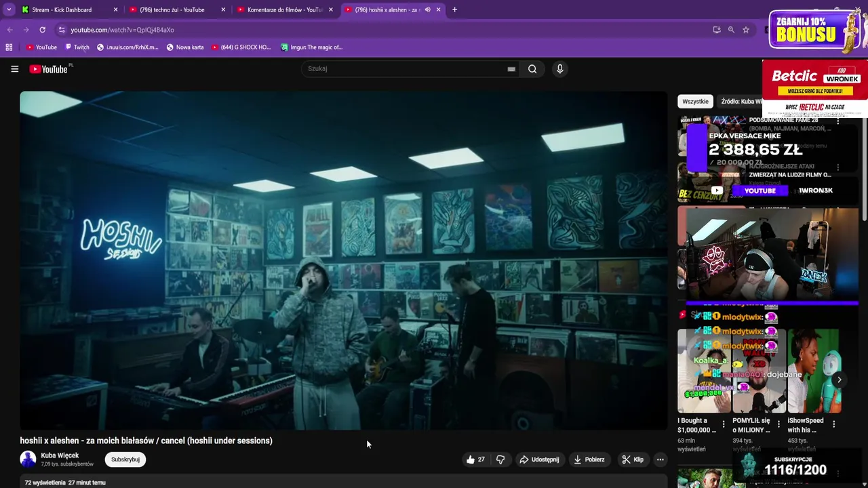Screen dimensions: 868x488
Task: Open options for NAJGROŹNIEJSZE ATAKI video
Action: [837, 167]
